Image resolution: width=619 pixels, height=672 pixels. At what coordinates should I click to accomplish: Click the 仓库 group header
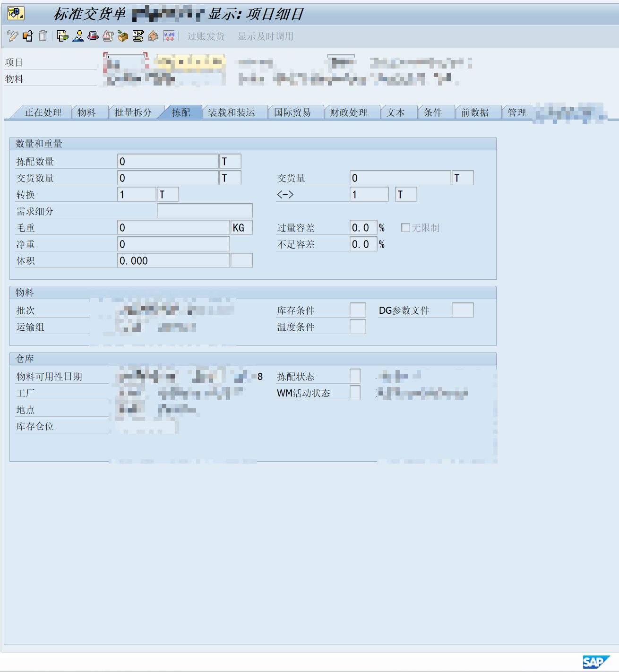253,359
